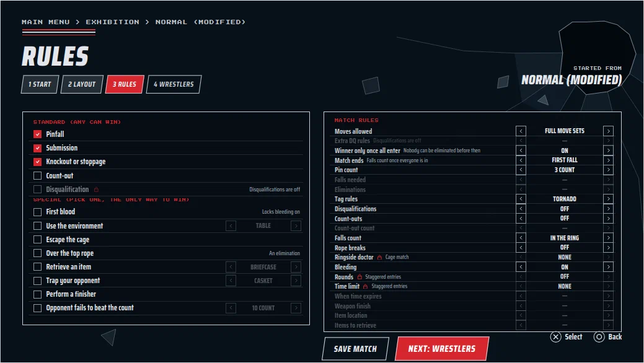Click the lock icon beside Disqualification
Viewport: 644px width, 363px height.
point(97,190)
